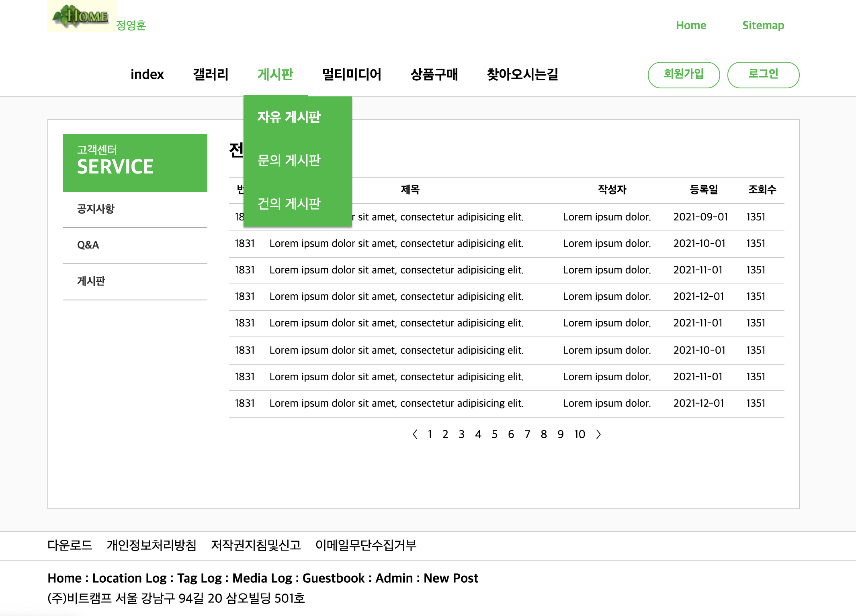This screenshot has height=616, width=856.
Task: Go to next pagination arrow
Action: [x=598, y=434]
